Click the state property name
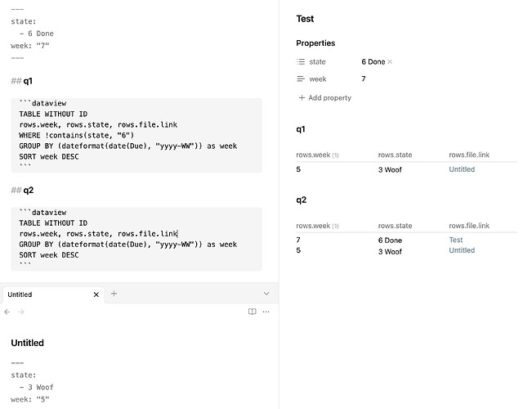Screen dimensions: 532x409 click(x=317, y=62)
